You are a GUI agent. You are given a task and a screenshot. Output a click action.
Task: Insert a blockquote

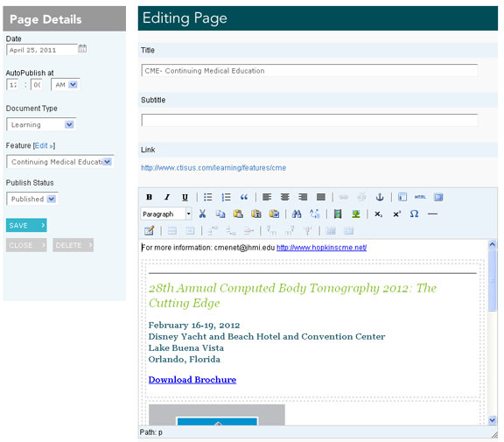click(244, 197)
